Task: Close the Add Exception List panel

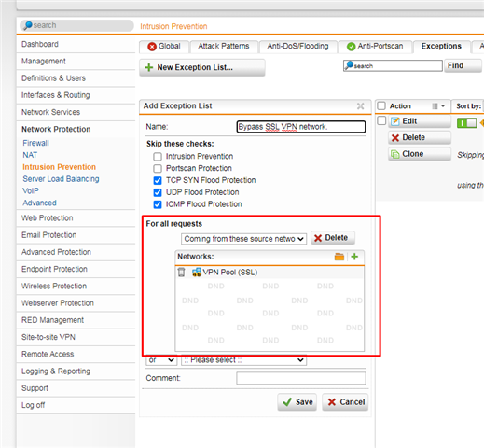Action: tap(361, 106)
